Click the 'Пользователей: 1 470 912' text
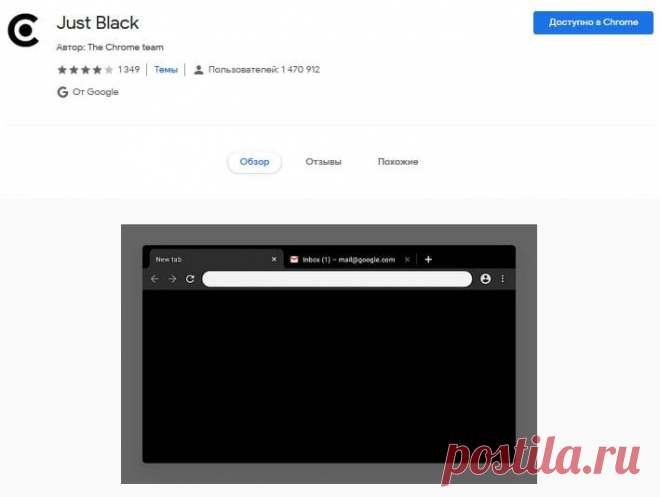The height and width of the screenshot is (497, 660). pyautogui.click(x=264, y=69)
